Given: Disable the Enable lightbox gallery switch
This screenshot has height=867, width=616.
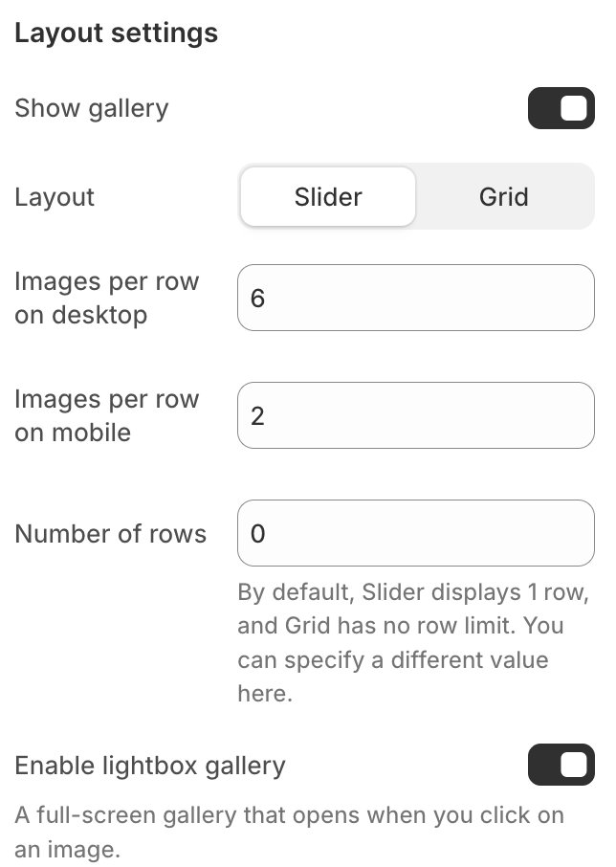Looking at the screenshot, I should click(x=561, y=765).
